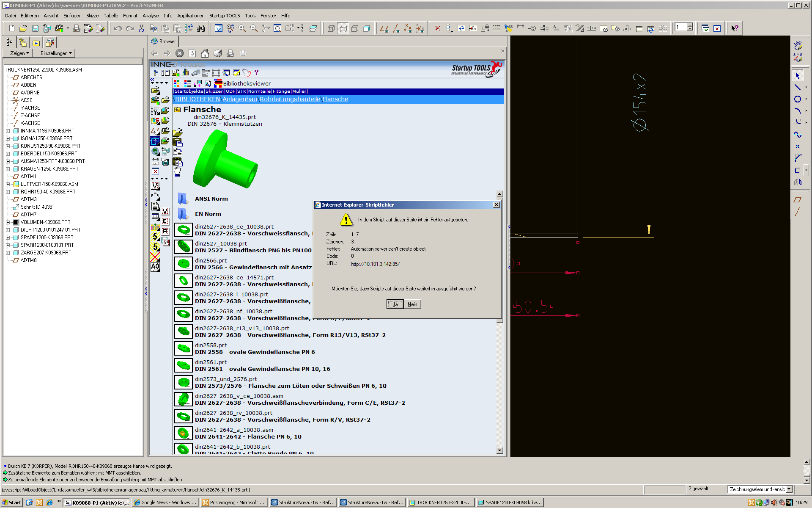The width and height of the screenshot is (812, 508).
Task: Expand VOLUMEN-K09068.PRT tree node
Action: [8, 222]
